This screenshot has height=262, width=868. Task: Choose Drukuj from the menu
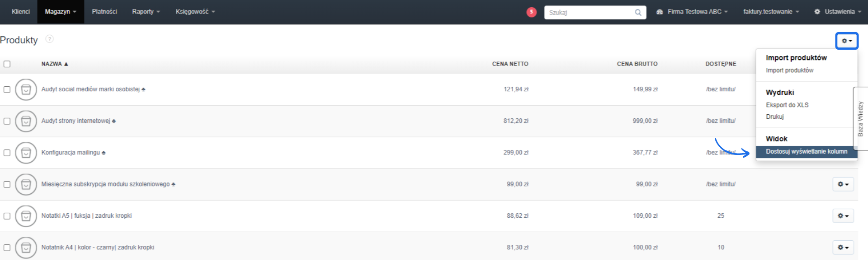(775, 117)
